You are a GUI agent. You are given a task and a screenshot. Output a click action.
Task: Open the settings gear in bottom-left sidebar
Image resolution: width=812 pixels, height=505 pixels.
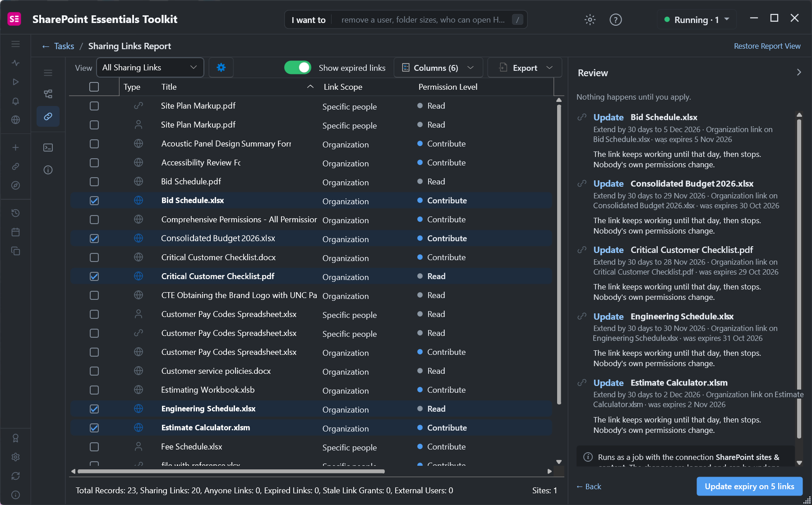click(16, 457)
